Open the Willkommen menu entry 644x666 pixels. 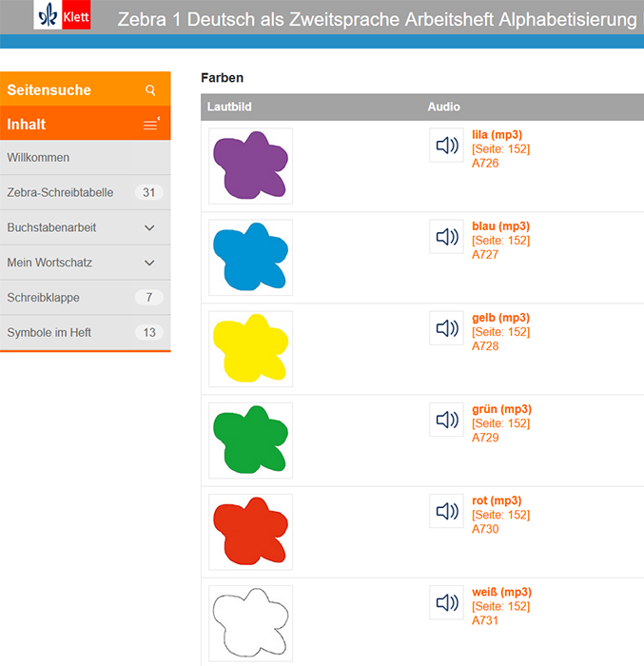tap(86, 158)
